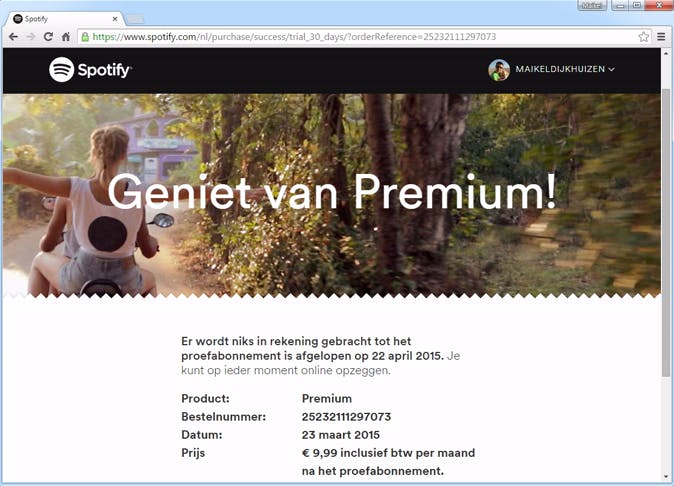Click the address bar URL field
Screen dimensions: 674x486
(x=358, y=37)
